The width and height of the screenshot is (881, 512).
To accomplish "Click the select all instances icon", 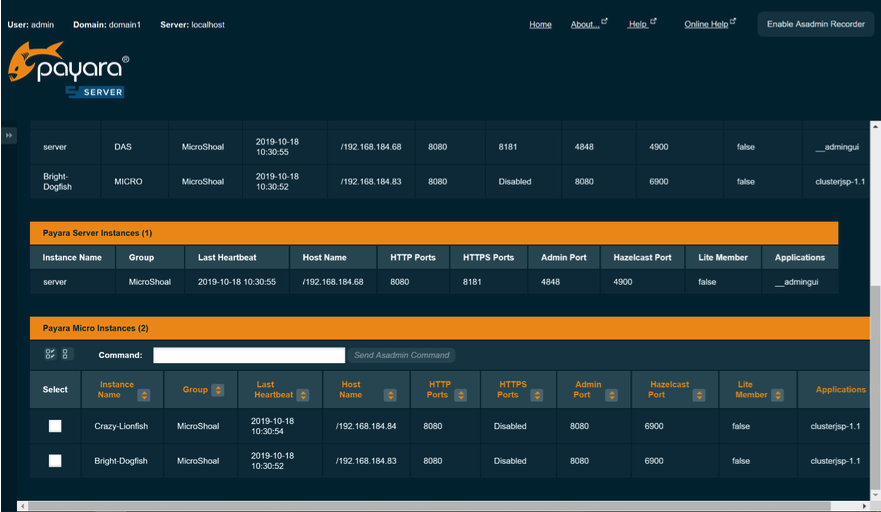I will 50,354.
